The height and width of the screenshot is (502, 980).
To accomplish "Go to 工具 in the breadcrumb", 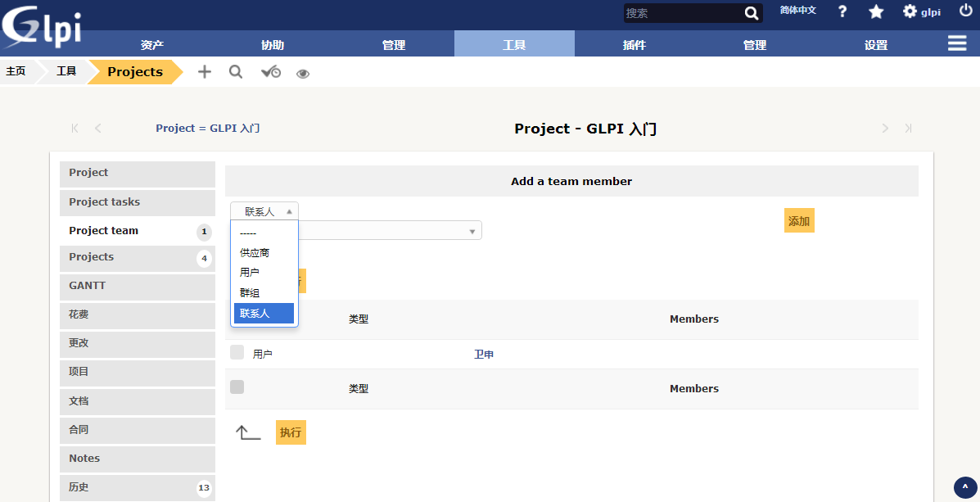I will (x=66, y=71).
